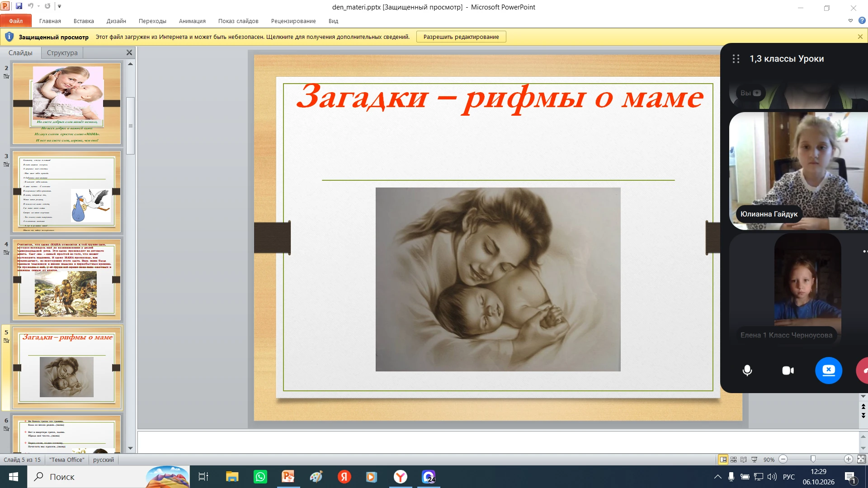Show hidden tray icons chevron
Image resolution: width=868 pixels, height=488 pixels.
(x=717, y=477)
